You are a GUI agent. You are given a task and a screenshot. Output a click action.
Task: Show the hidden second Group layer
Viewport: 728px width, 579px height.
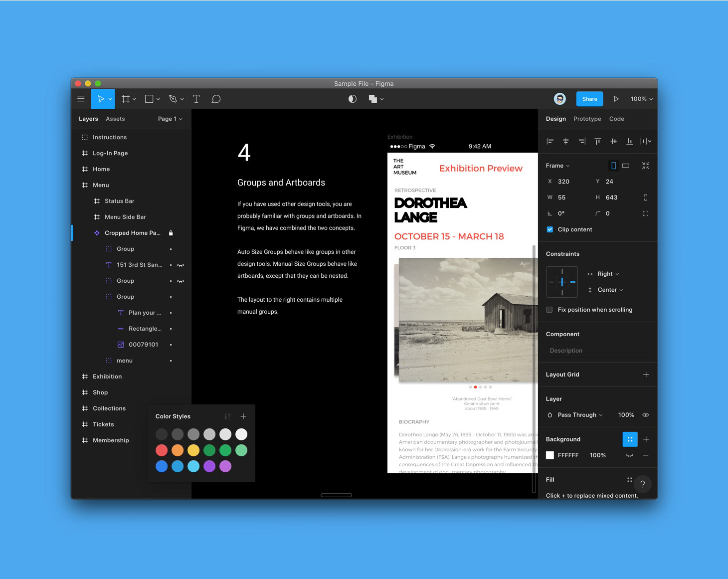[181, 281]
